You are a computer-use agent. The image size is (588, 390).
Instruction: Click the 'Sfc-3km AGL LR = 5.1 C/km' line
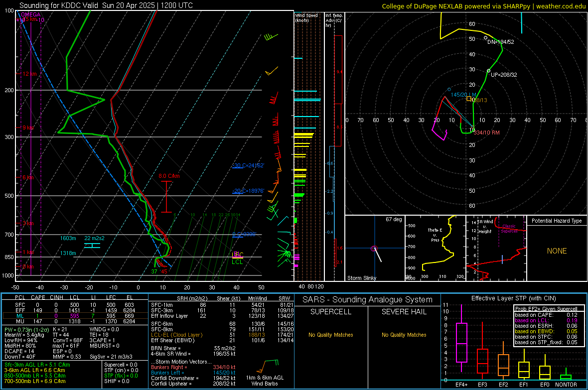(x=37, y=365)
